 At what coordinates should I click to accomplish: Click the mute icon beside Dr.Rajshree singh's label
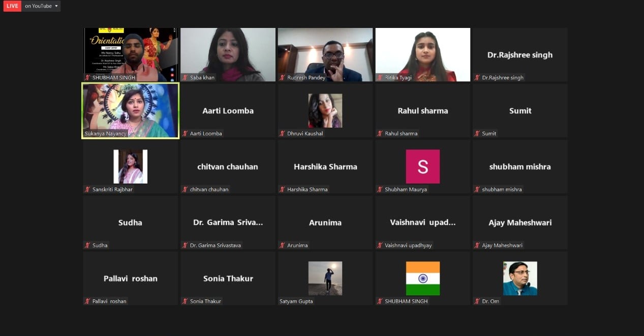tap(477, 78)
